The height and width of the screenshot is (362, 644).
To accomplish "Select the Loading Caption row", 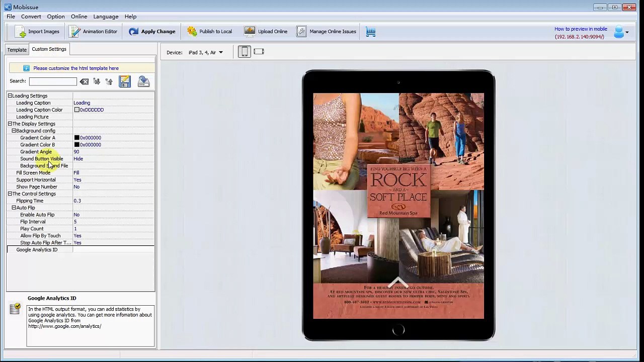I will tap(80, 103).
